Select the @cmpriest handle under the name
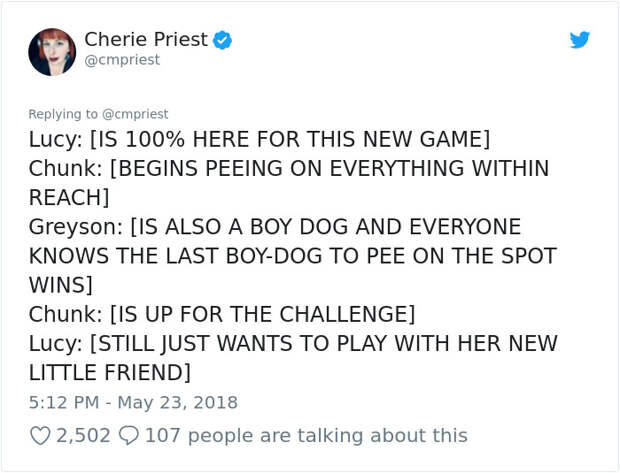 [x=122, y=60]
